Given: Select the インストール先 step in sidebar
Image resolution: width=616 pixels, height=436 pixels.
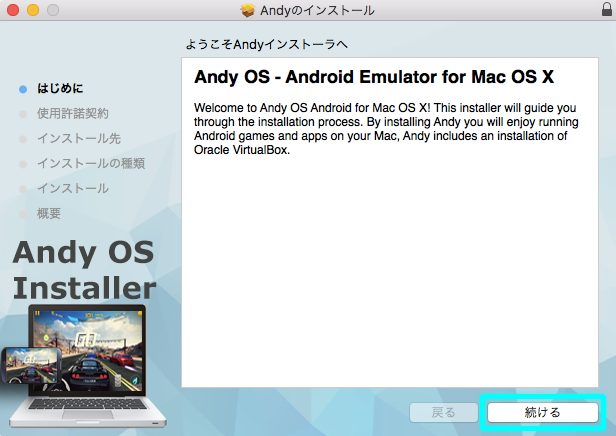Looking at the screenshot, I should pyautogui.click(x=79, y=139).
